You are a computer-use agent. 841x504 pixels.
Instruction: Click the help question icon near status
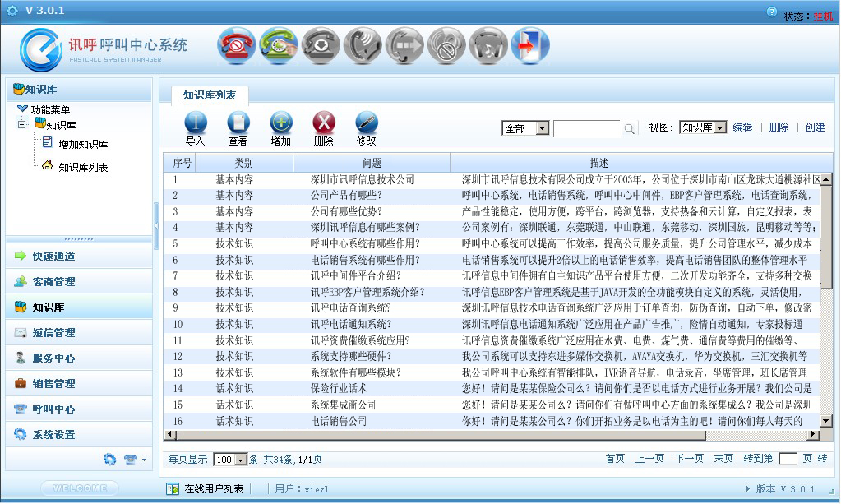[x=772, y=12]
